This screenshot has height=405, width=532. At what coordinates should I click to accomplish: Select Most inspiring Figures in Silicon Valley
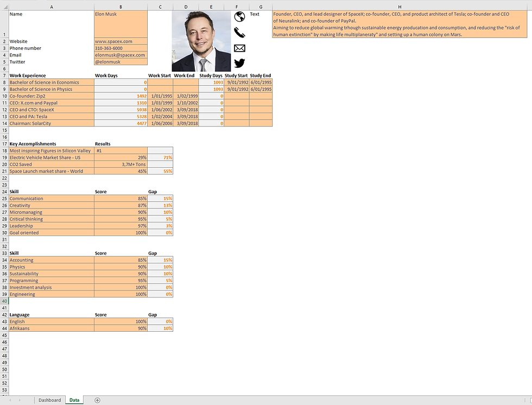(x=52, y=150)
